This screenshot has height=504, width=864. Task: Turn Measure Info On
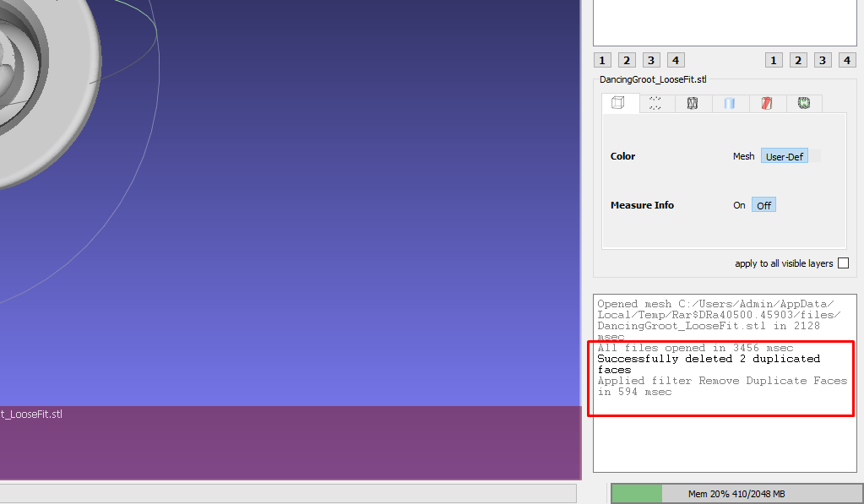[739, 205]
